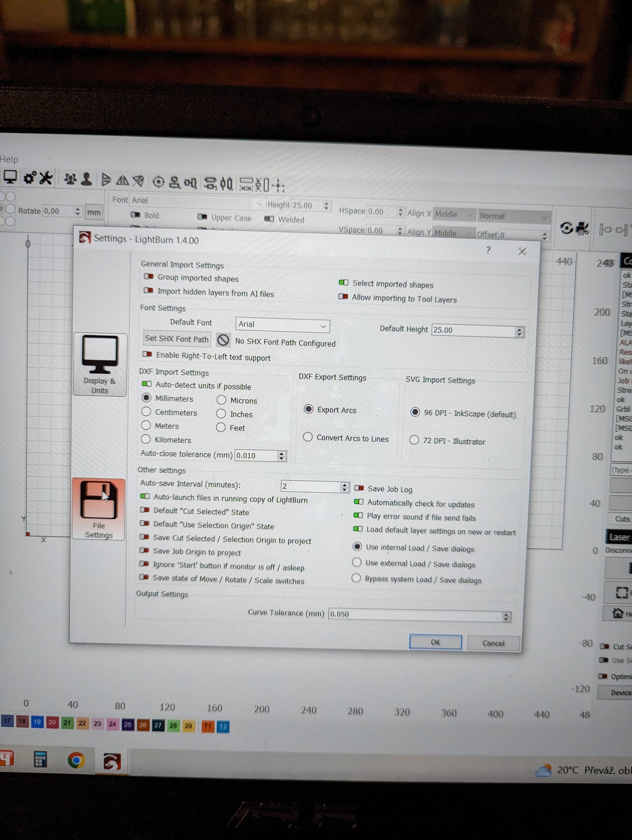The image size is (632, 840).
Task: Close the Settings dialog with X
Action: pos(522,251)
